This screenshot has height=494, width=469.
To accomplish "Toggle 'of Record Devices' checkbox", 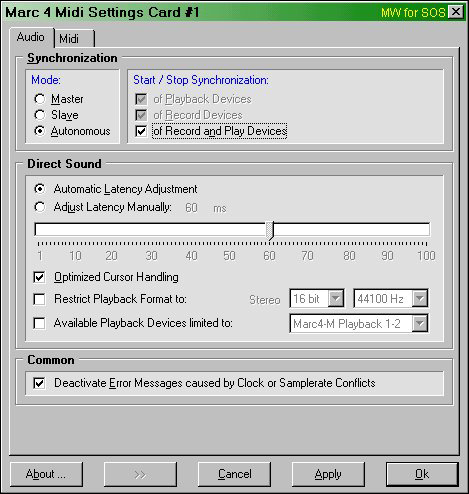I will [x=141, y=115].
